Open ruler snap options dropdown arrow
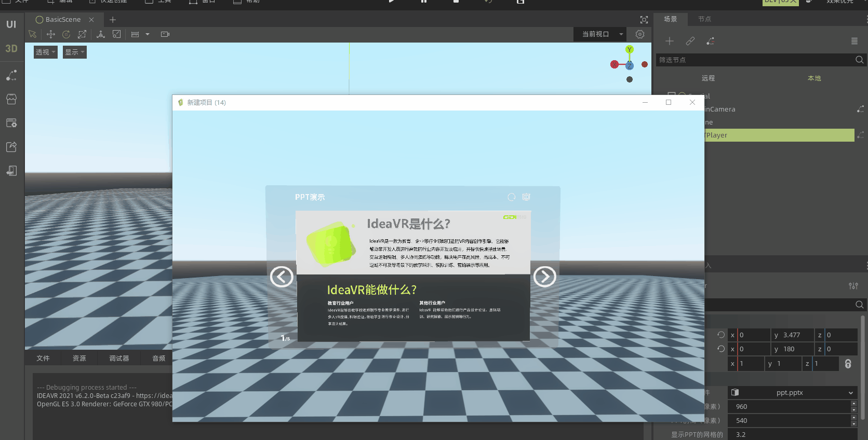Screen dimensions: 868x440 tap(148, 34)
